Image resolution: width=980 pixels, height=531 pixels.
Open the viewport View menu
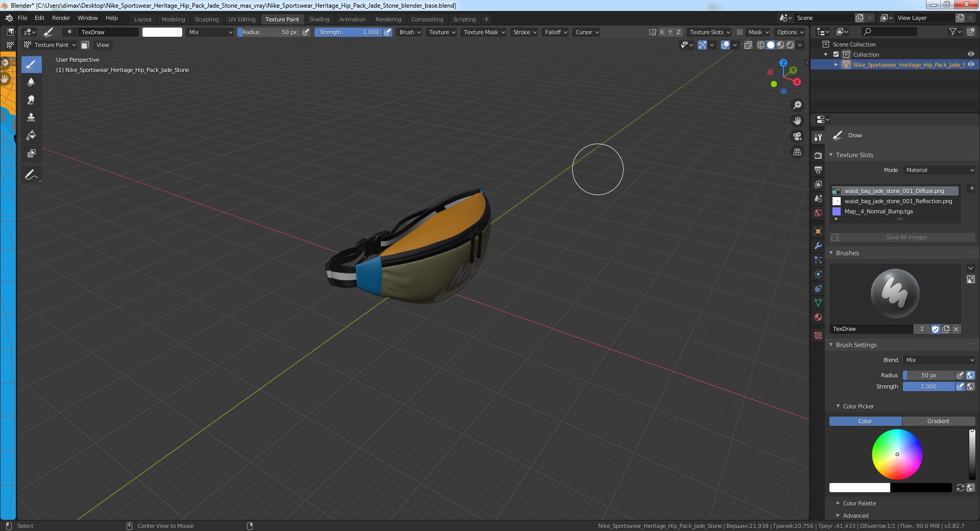tap(103, 45)
